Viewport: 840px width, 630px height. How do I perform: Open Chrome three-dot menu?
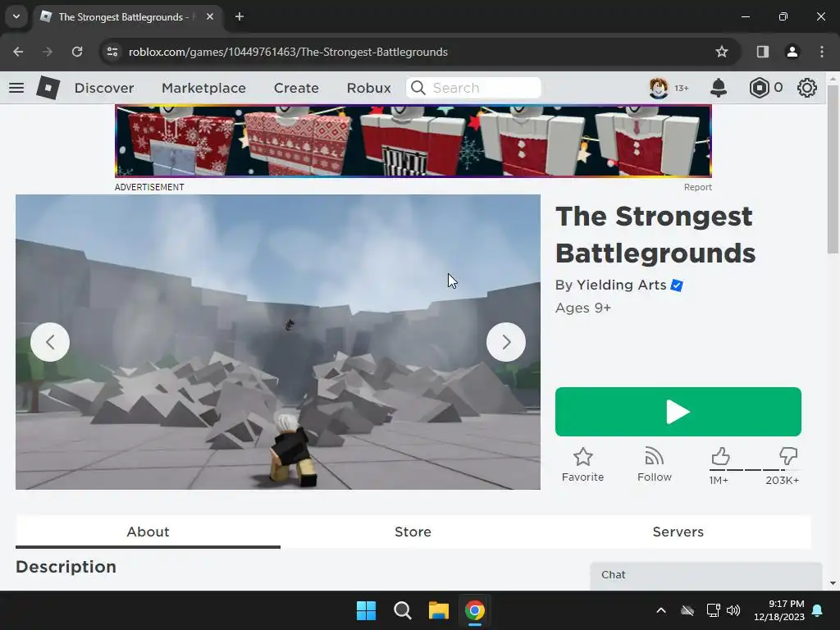(822, 52)
